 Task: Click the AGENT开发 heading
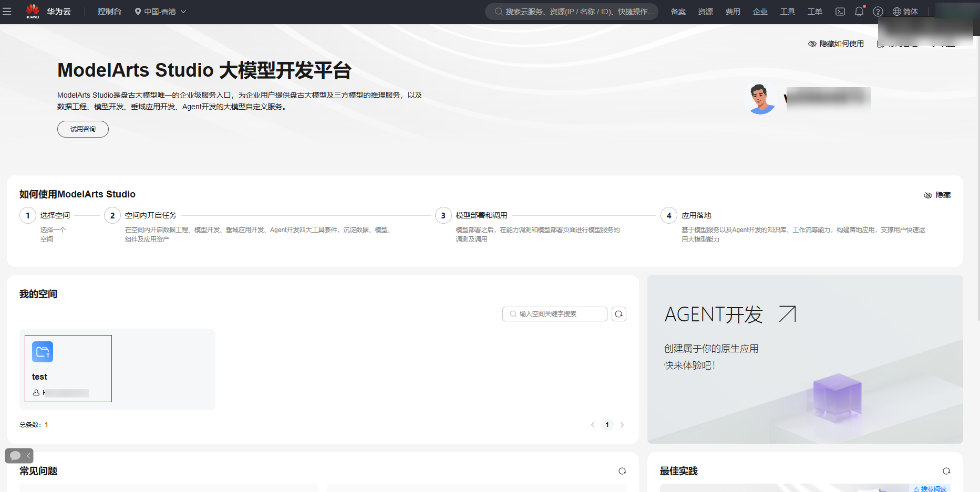click(x=714, y=315)
